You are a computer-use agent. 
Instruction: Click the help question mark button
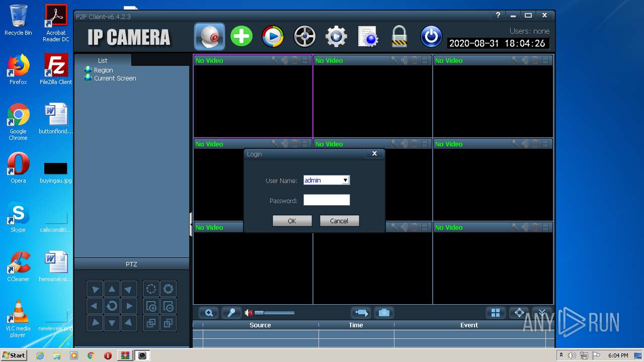coord(498,15)
